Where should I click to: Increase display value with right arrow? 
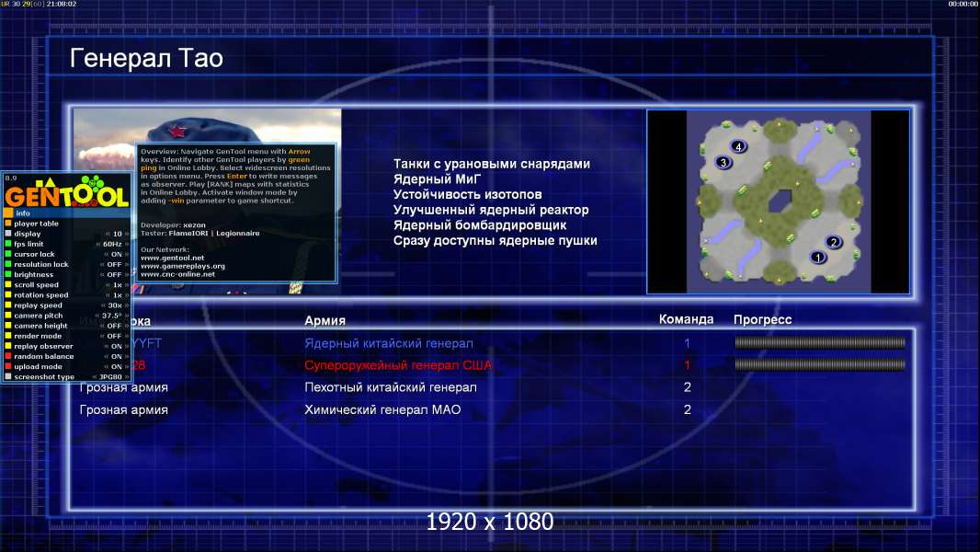tap(127, 234)
